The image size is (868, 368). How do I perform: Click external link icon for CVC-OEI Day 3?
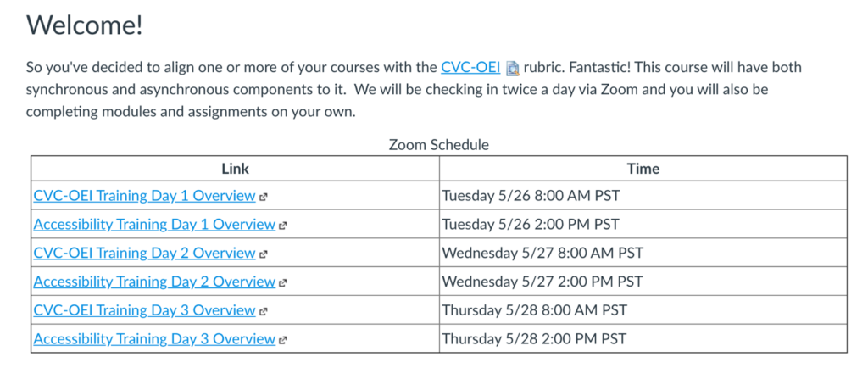264,311
